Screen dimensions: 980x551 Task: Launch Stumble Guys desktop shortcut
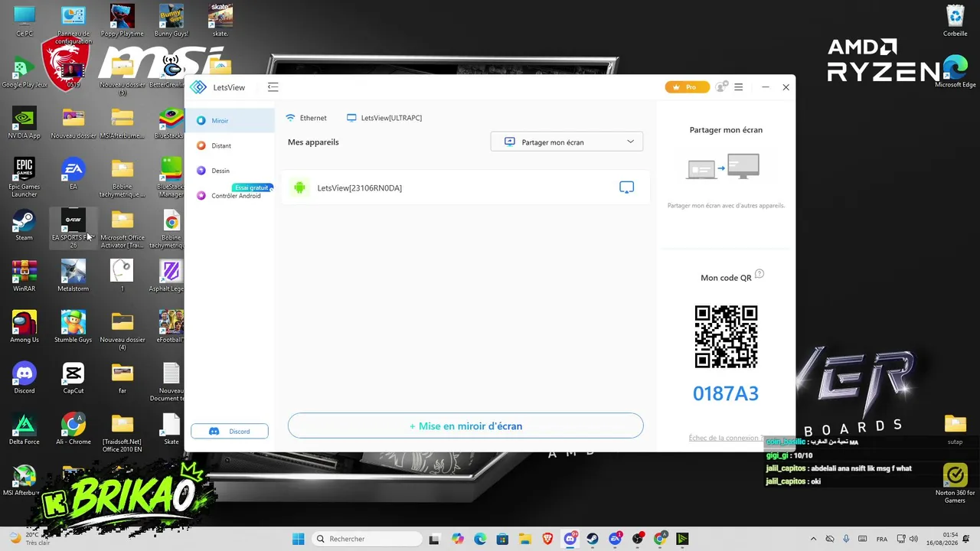(73, 327)
